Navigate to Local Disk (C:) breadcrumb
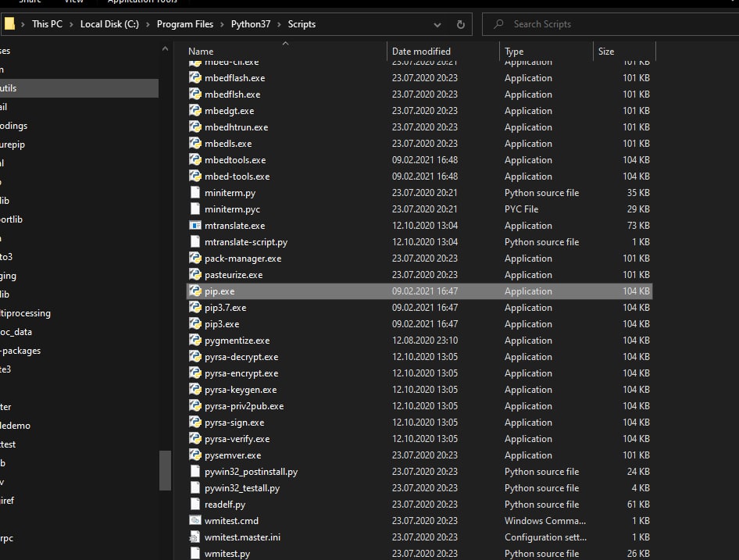The image size is (739, 560). click(x=109, y=24)
